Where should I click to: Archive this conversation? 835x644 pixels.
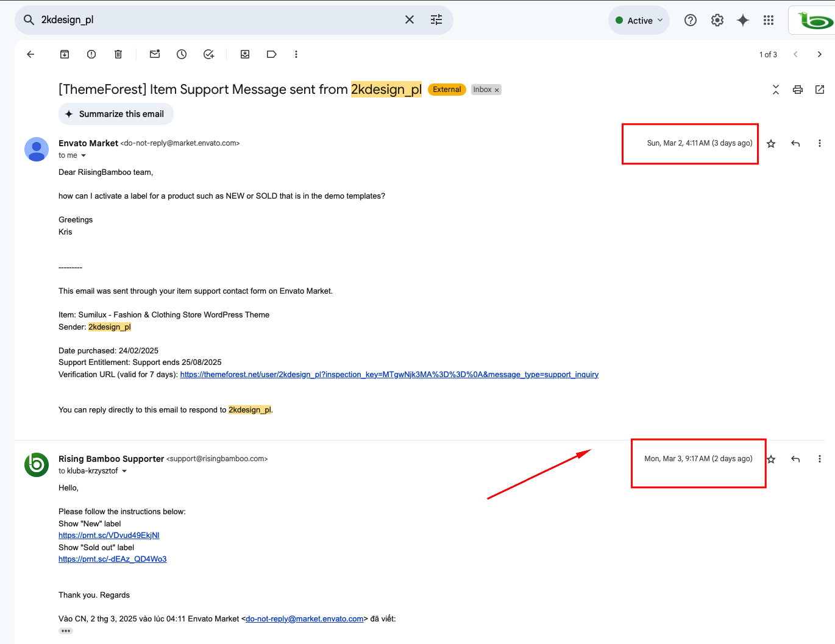pos(65,54)
